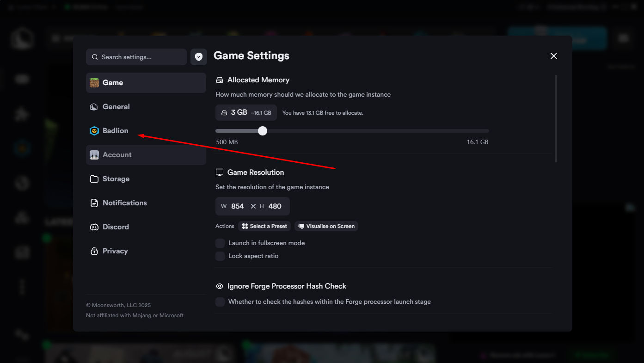Enable Launch in fullscreen mode checkbox
644x363 pixels.
220,243
